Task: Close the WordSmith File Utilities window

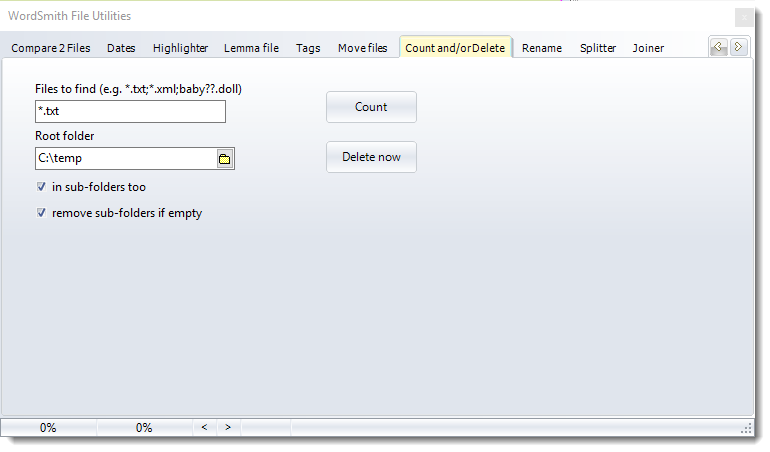Action: [744, 18]
